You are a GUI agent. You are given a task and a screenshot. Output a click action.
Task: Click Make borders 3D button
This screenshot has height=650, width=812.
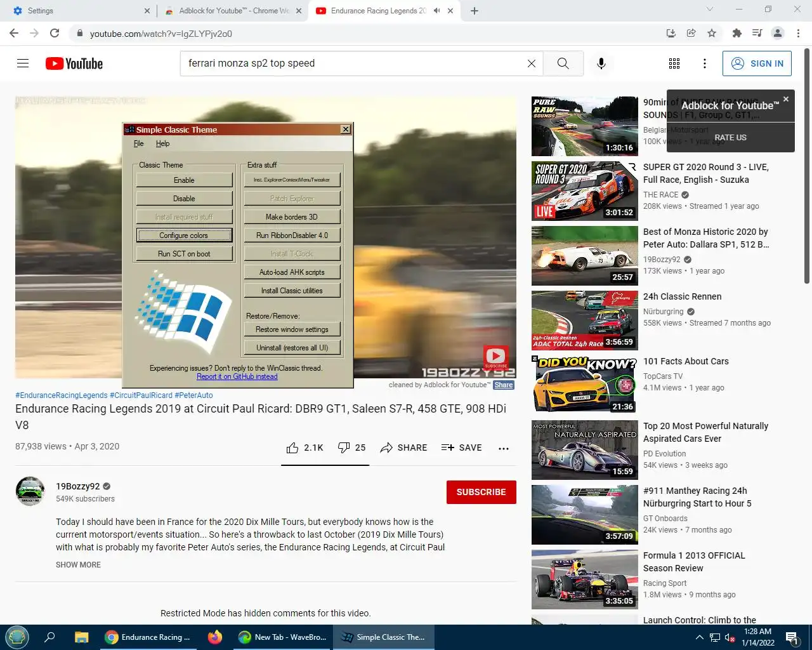(292, 217)
